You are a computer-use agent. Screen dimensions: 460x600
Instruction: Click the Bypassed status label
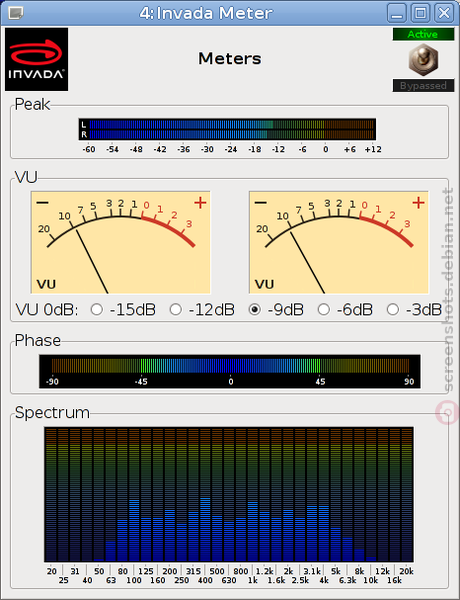point(423,85)
